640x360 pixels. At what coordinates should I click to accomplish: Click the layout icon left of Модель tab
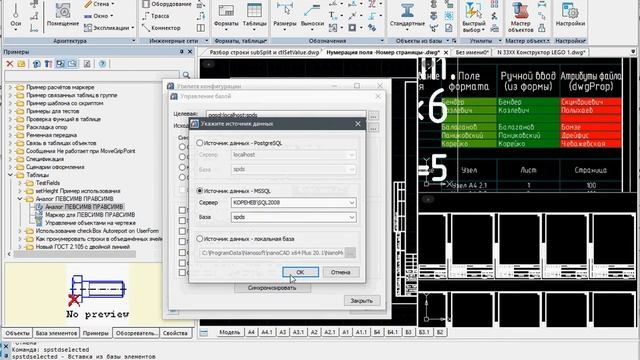click(204, 333)
